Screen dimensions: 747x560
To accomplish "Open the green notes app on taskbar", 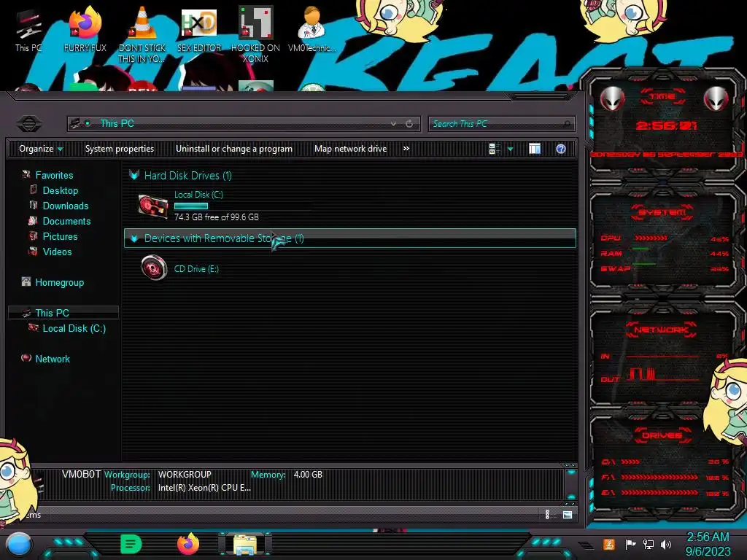I will click(131, 544).
